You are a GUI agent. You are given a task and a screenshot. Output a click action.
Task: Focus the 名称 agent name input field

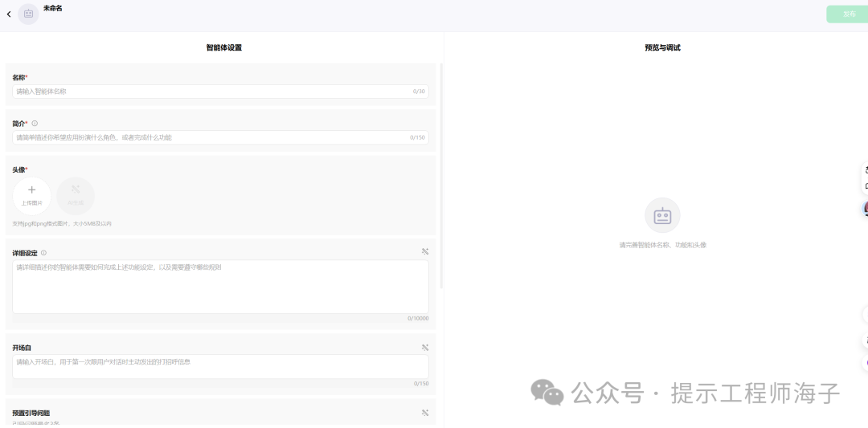[x=220, y=92]
